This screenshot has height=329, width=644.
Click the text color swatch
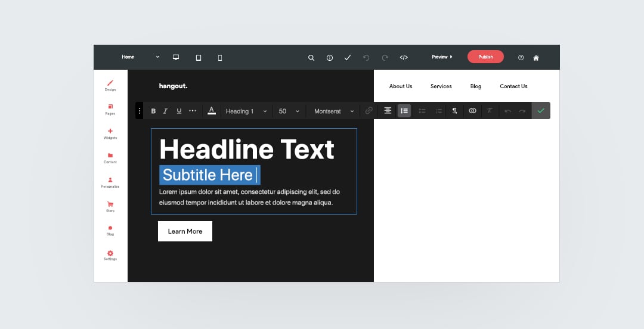coord(211,111)
